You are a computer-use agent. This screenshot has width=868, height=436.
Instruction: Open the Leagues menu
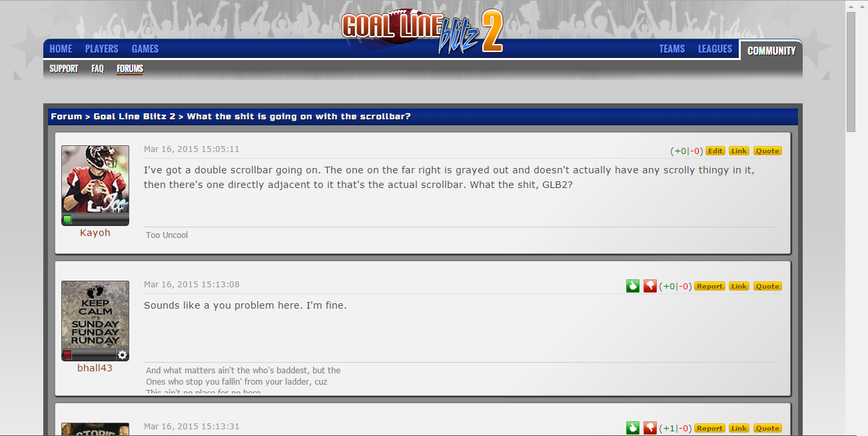715,49
